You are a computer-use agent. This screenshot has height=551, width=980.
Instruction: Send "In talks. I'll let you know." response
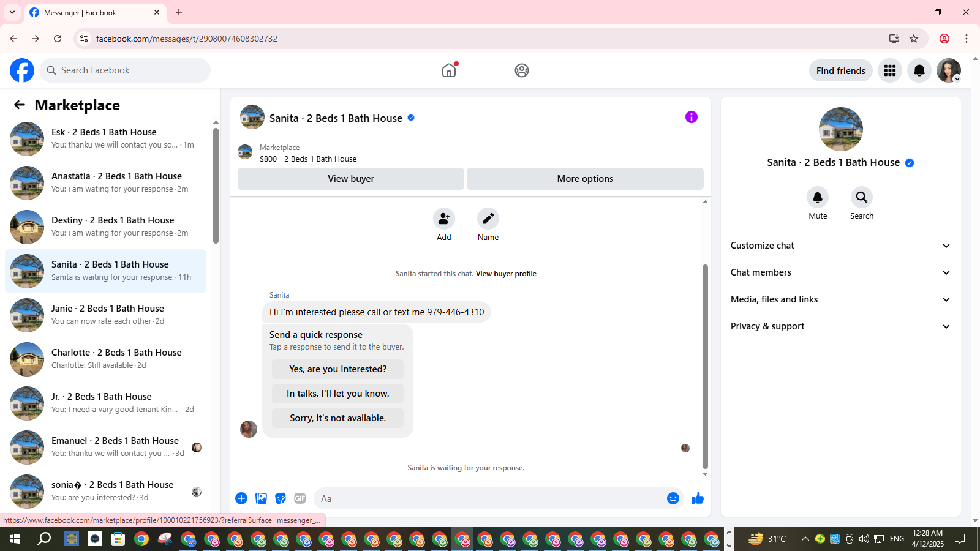click(338, 394)
